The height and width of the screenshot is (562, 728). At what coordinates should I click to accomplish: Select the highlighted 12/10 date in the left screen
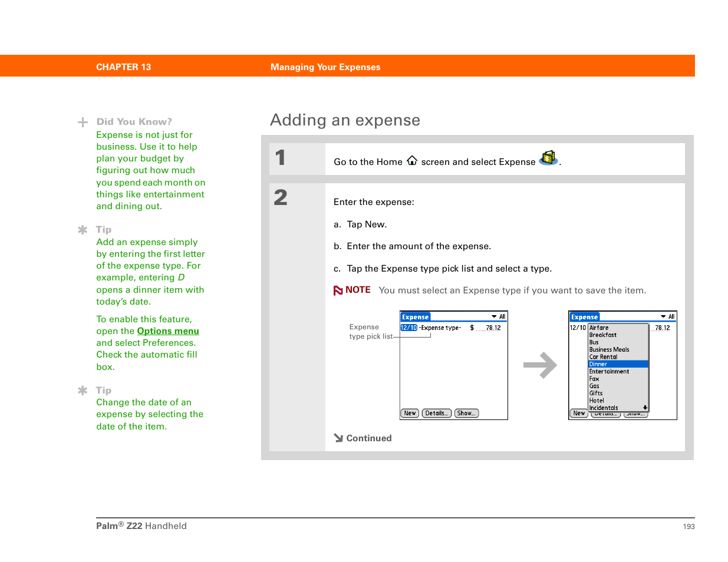coord(409,328)
